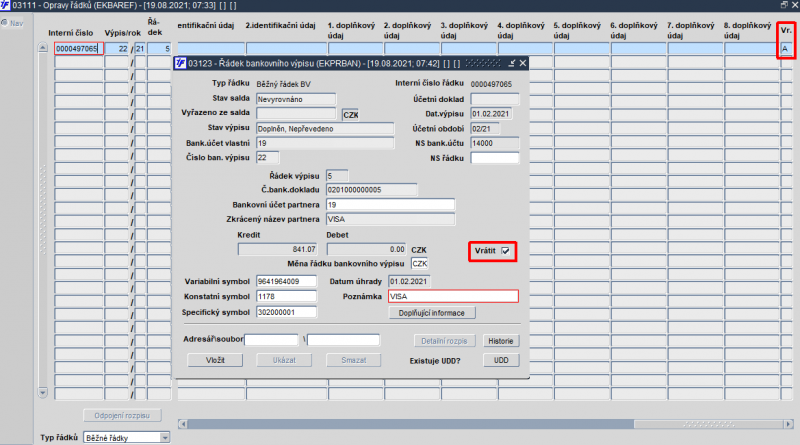Uncheck the Vrátit checkbox
This screenshot has width=800, height=445.
(505, 251)
